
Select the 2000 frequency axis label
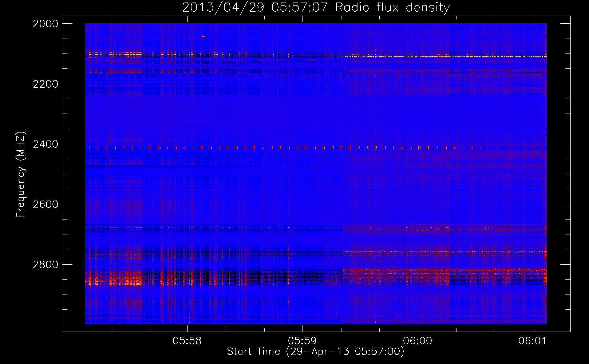pyautogui.click(x=46, y=24)
